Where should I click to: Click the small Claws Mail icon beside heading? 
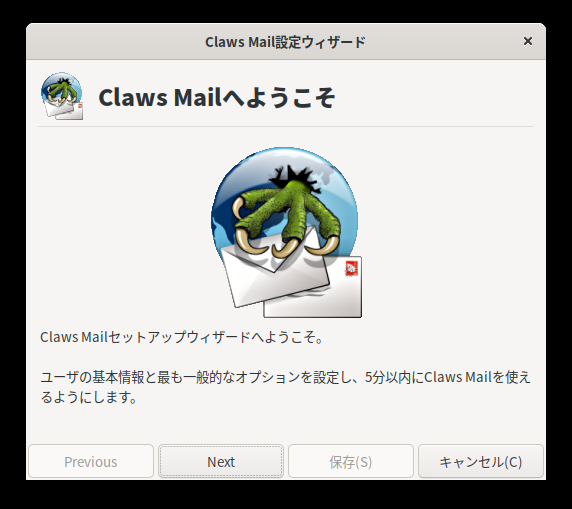coord(62,96)
